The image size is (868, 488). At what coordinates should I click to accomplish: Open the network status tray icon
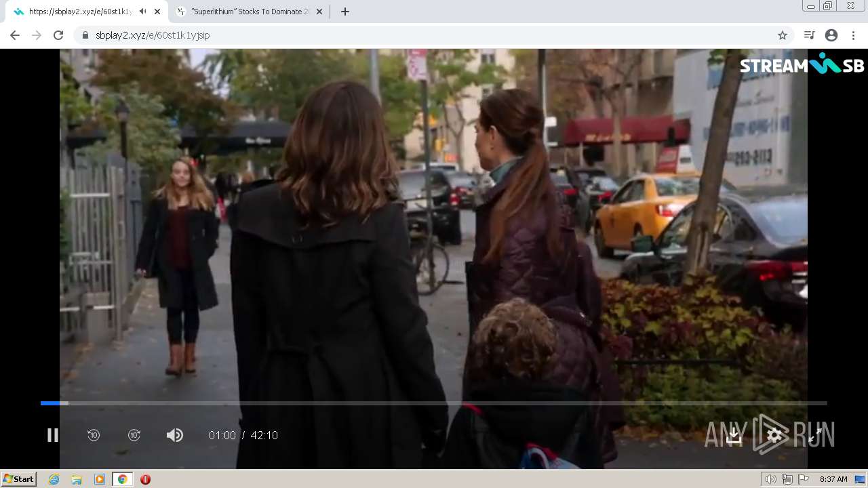coord(787,479)
